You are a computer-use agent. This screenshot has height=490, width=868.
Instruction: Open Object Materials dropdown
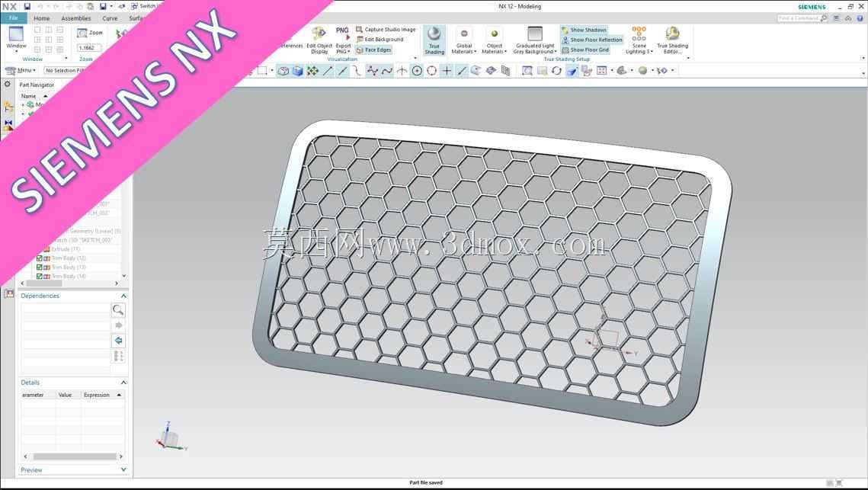click(x=494, y=49)
